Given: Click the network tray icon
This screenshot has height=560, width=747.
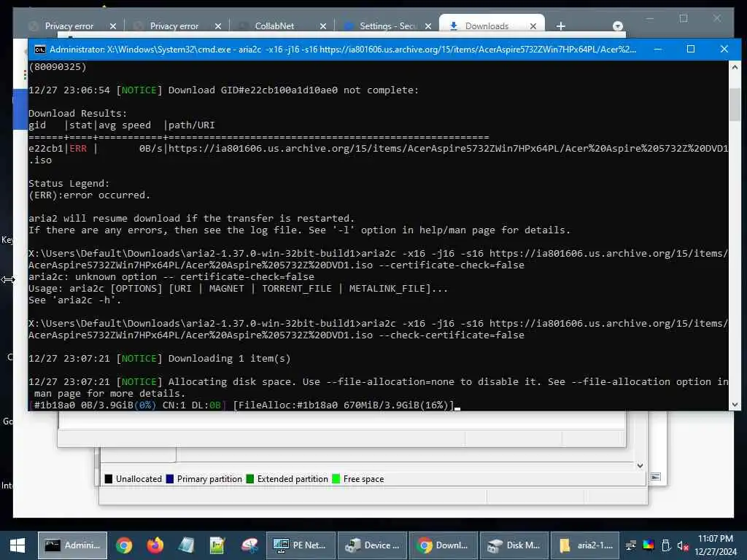Looking at the screenshot, I should coord(631,545).
